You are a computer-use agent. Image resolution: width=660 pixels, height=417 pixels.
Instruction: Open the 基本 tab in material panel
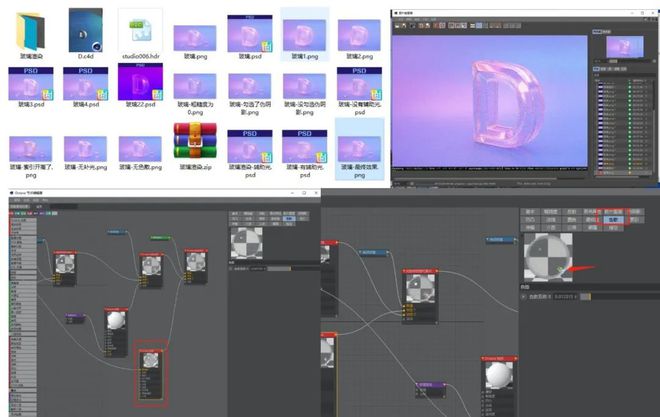point(531,212)
